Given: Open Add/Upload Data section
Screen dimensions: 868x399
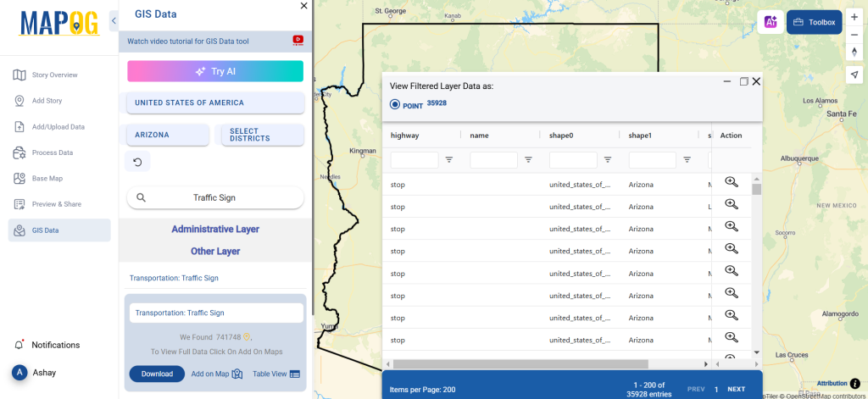Looking at the screenshot, I should click(x=59, y=127).
